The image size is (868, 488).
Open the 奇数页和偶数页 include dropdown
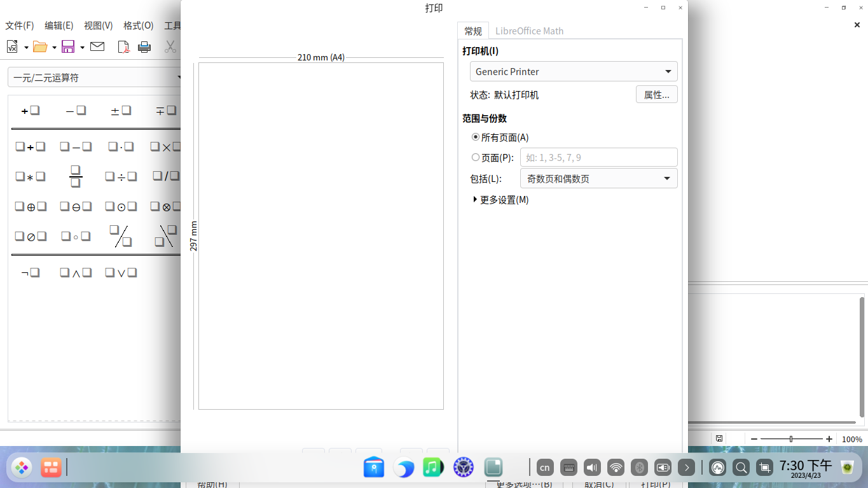tap(598, 179)
